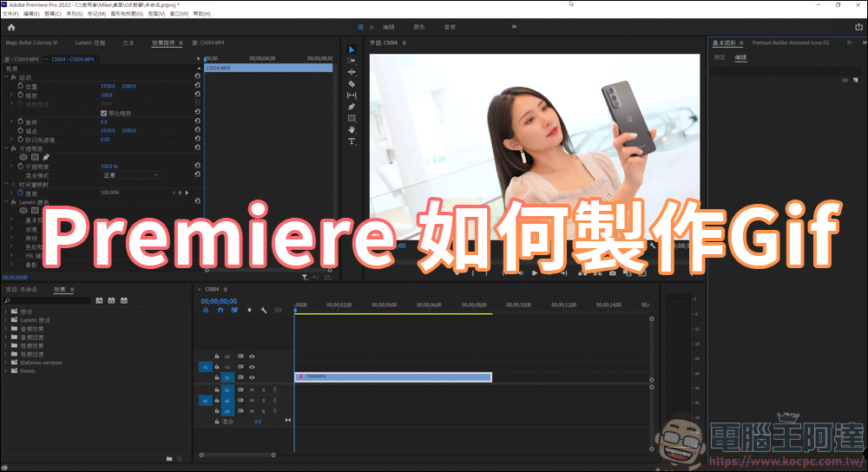Reset the 旋转 parameter

pyautogui.click(x=197, y=121)
